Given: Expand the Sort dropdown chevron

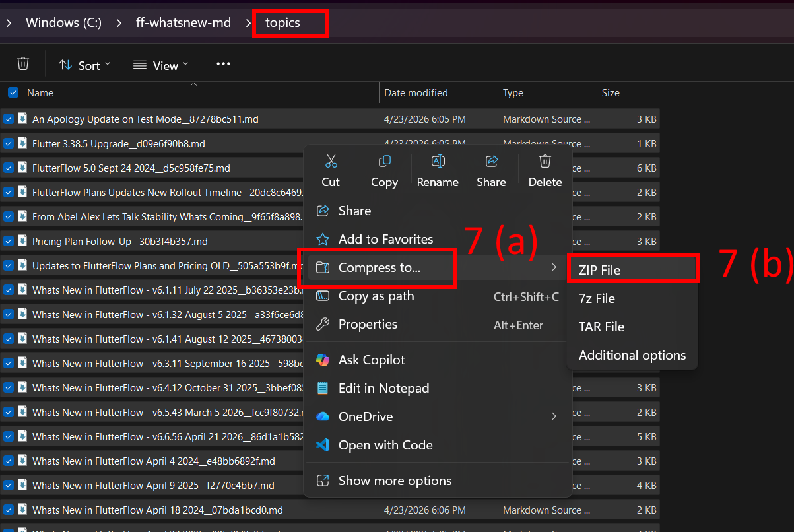Looking at the screenshot, I should coord(108,64).
